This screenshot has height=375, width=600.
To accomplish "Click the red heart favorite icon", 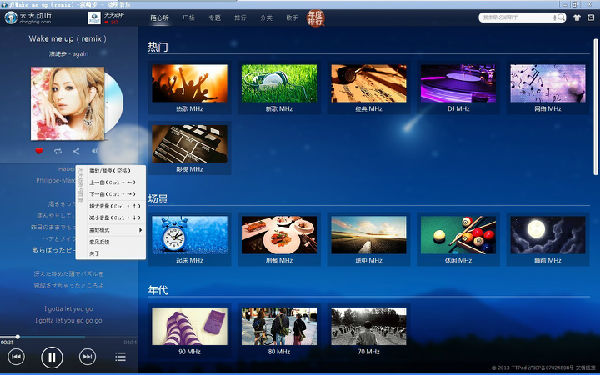I will 39,151.
